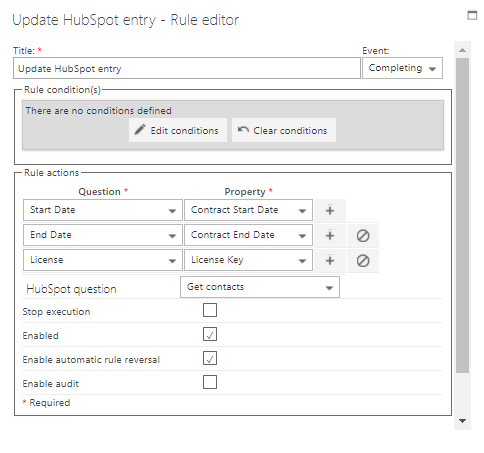Check the Enable audit checkbox
Viewport: 484px width, 453px height.
click(210, 382)
